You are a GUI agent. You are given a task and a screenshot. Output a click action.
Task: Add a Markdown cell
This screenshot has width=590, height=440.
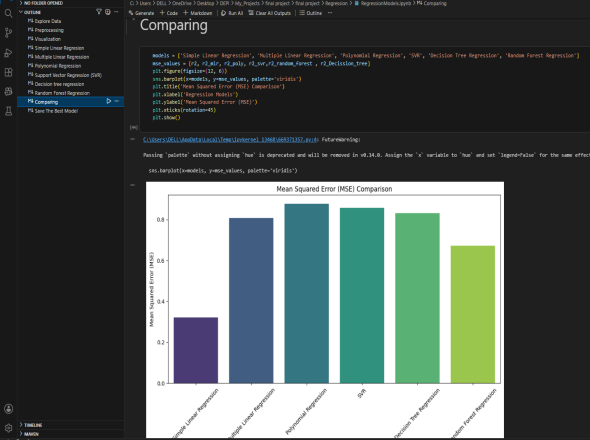coord(198,13)
